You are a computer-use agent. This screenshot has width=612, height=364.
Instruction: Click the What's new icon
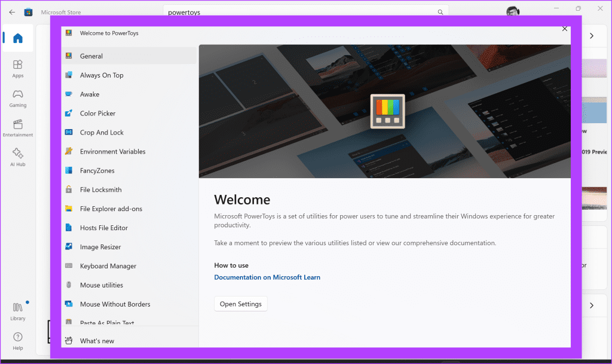69,341
